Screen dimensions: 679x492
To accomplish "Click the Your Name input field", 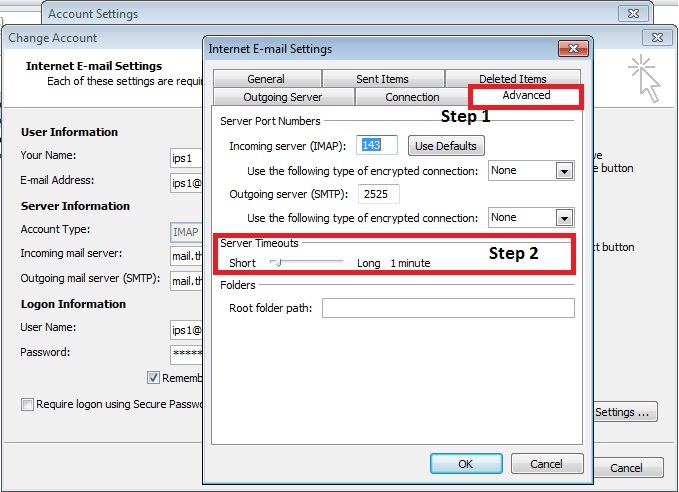I will (186, 156).
